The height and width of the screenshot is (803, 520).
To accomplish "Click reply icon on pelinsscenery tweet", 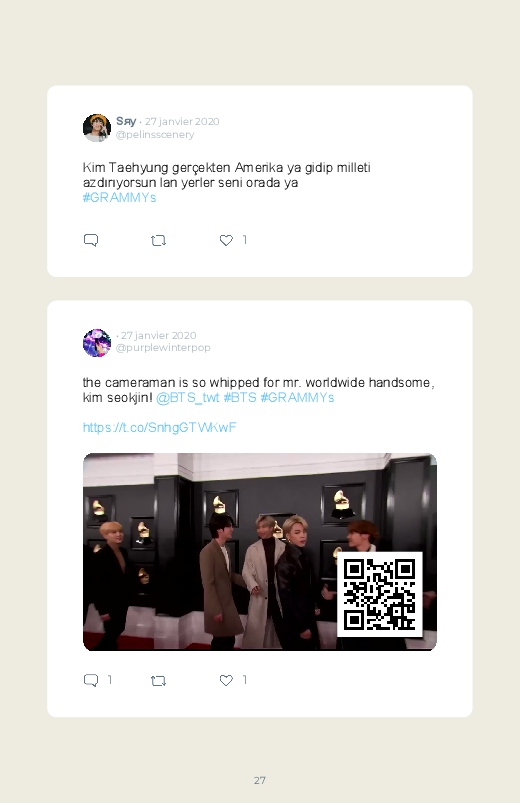I will pos(91,240).
